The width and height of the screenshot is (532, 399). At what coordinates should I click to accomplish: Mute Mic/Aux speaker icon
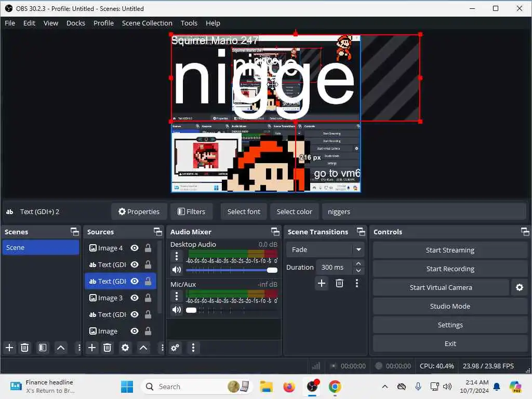tap(177, 310)
